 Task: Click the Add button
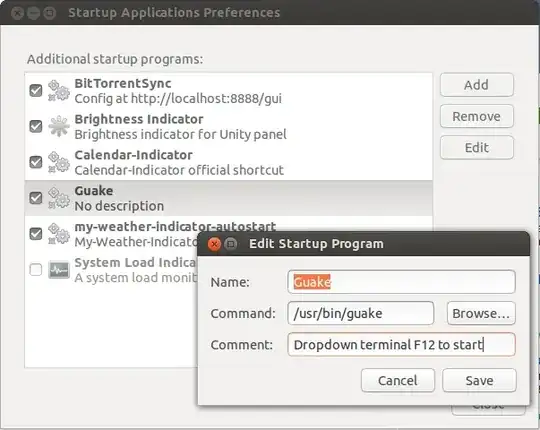[477, 85]
